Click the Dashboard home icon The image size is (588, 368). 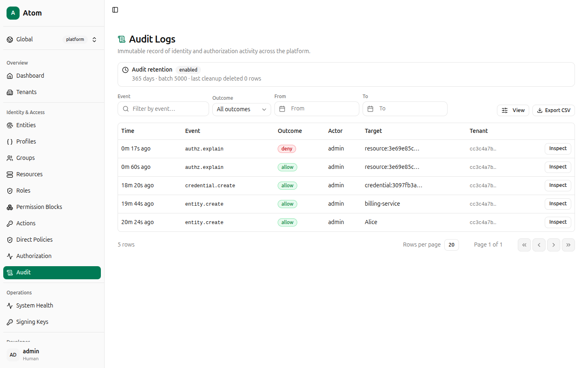(x=10, y=76)
